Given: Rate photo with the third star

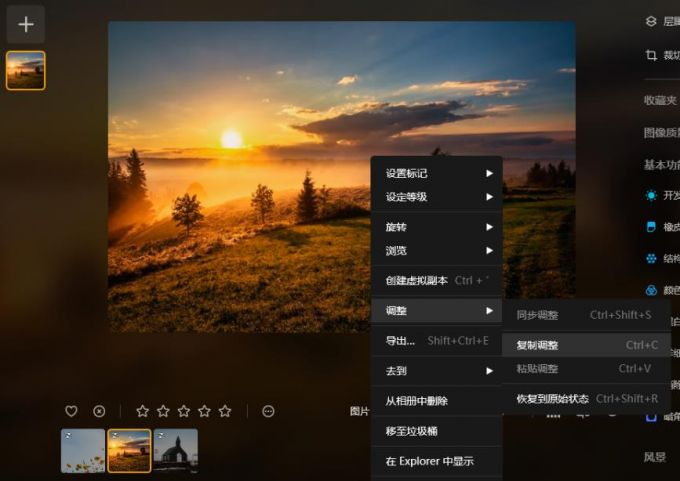Looking at the screenshot, I should 184,411.
